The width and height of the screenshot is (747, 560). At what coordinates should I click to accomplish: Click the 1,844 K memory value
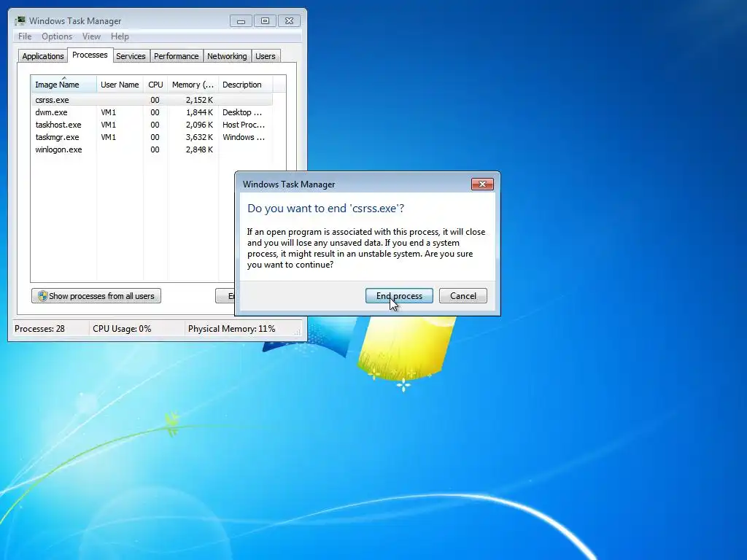pyautogui.click(x=199, y=112)
